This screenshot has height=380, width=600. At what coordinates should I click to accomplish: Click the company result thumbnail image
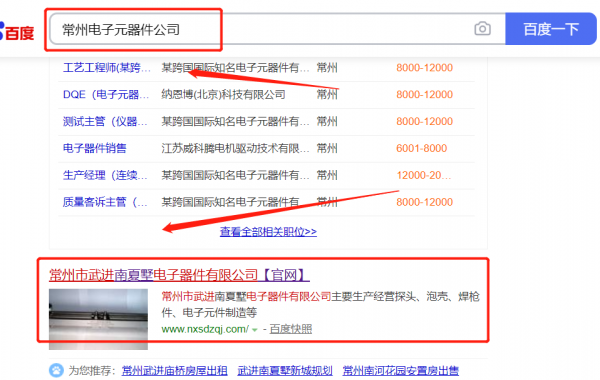coord(98,319)
